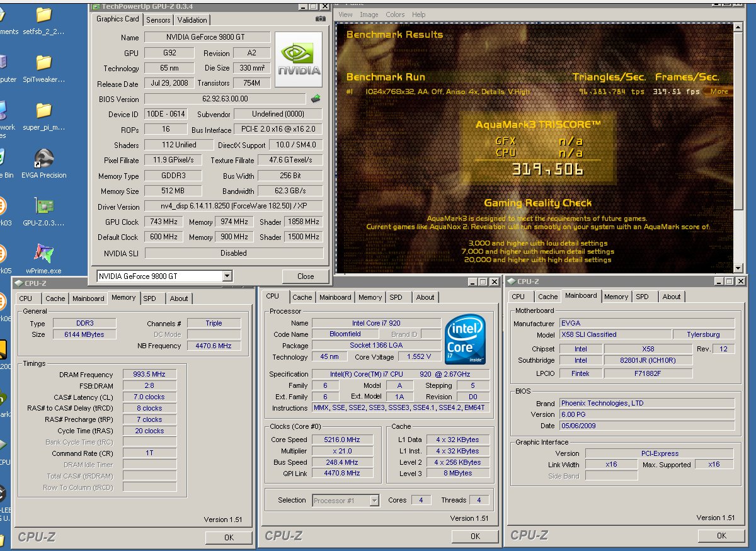Click the More button in AquaMark results
The height and width of the screenshot is (551, 756).
[719, 91]
